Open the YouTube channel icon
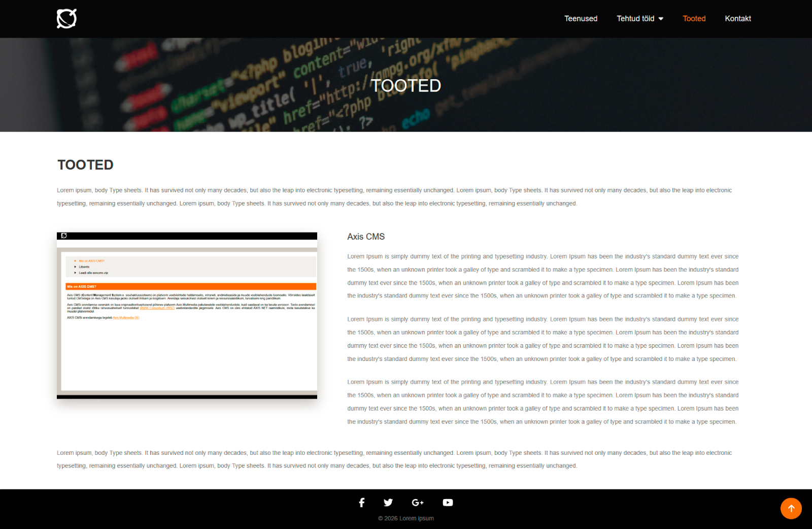Viewport: 812px width, 529px height. pos(448,503)
